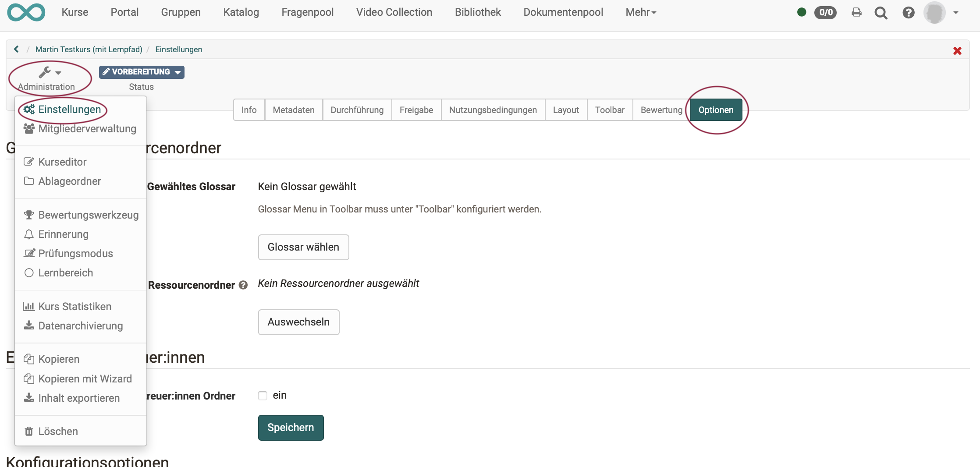Enable the ein checkbox for Betreuer:innen Ordner
Viewport: 980px width, 467px height.
tap(262, 395)
